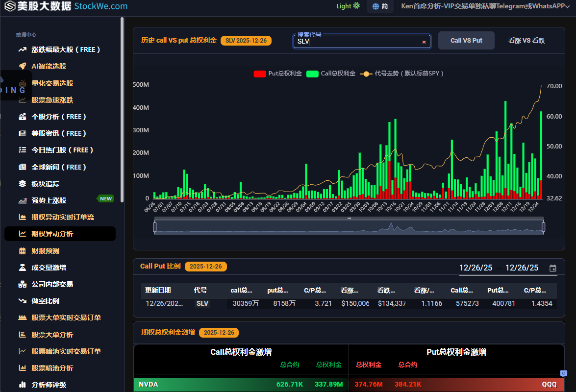Viewport: 576px width, 392px height.
Task: Click the 分析师评级 bars icon
Action: [23, 385]
